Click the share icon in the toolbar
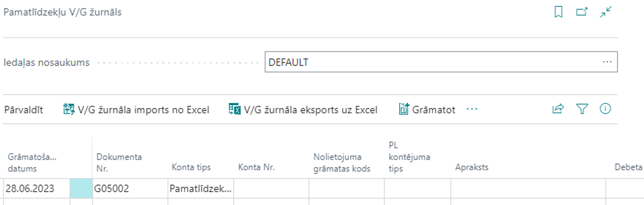Image resolution: width=644 pixels, height=205 pixels. pos(558,109)
